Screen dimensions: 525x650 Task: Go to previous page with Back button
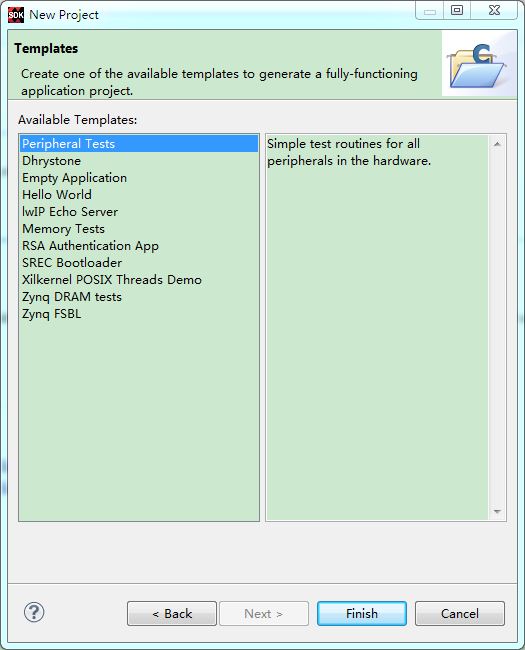172,614
